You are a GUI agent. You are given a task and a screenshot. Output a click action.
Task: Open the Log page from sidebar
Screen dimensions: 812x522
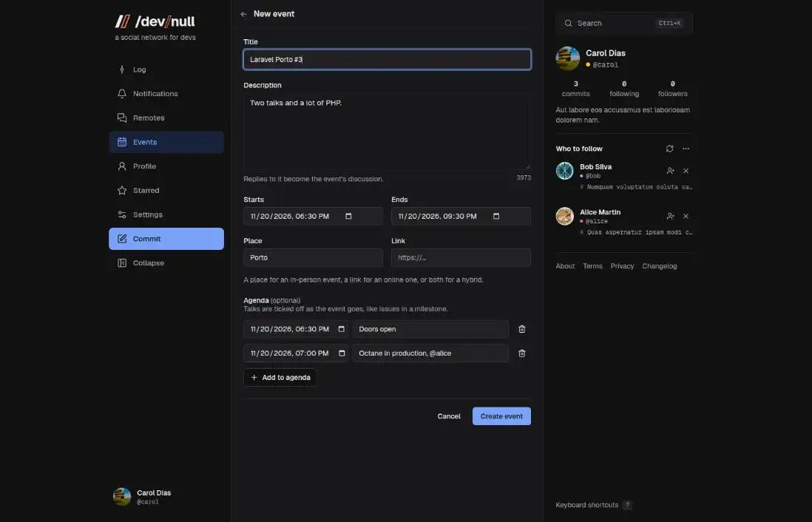point(166,70)
